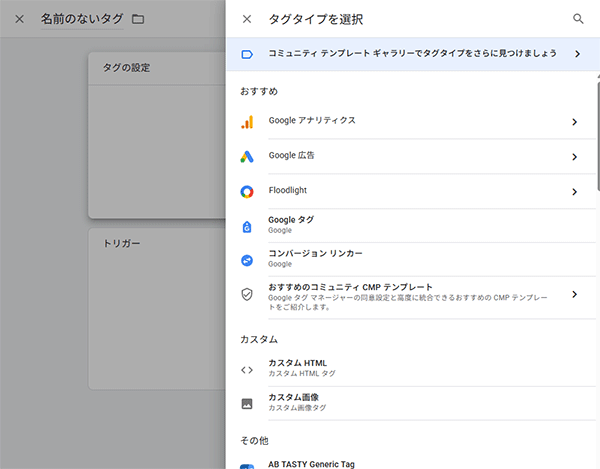Select Floodlight tag type

pyautogui.click(x=411, y=191)
